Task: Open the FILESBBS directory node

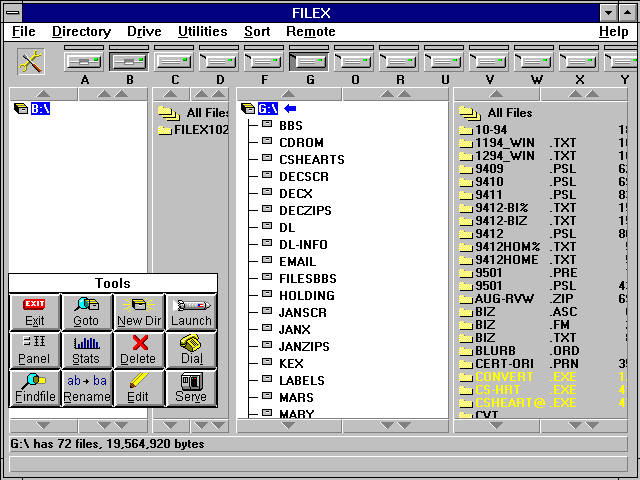Action: 307,278
